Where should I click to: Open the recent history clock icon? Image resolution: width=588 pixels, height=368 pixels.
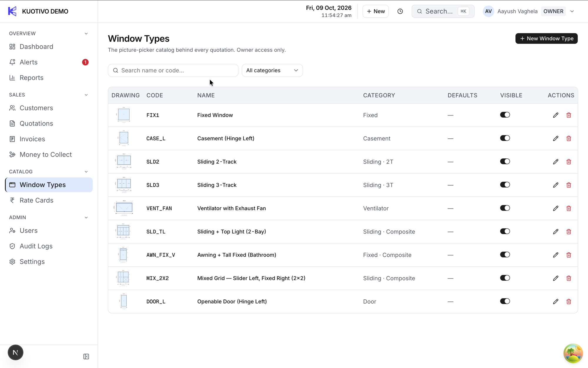(x=400, y=11)
